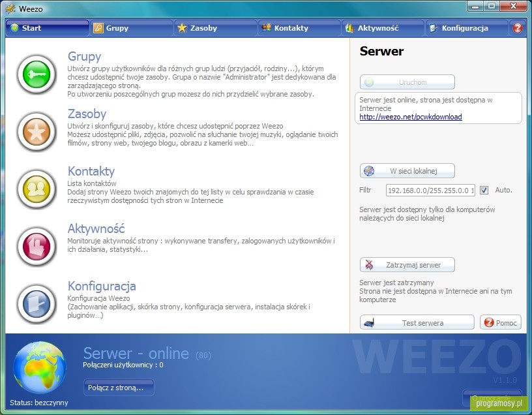Maximize the Weezo window
Screen dimensions: 532x415
(x=492, y=7)
